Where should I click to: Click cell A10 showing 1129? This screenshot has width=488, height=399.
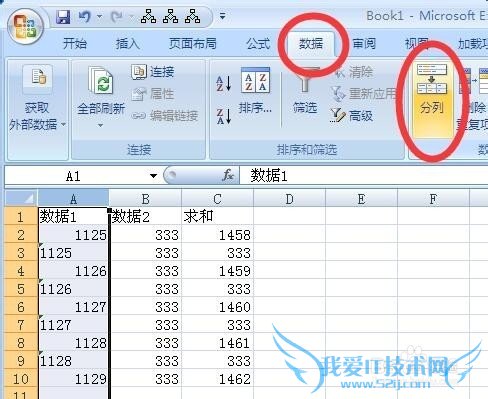[73, 379]
